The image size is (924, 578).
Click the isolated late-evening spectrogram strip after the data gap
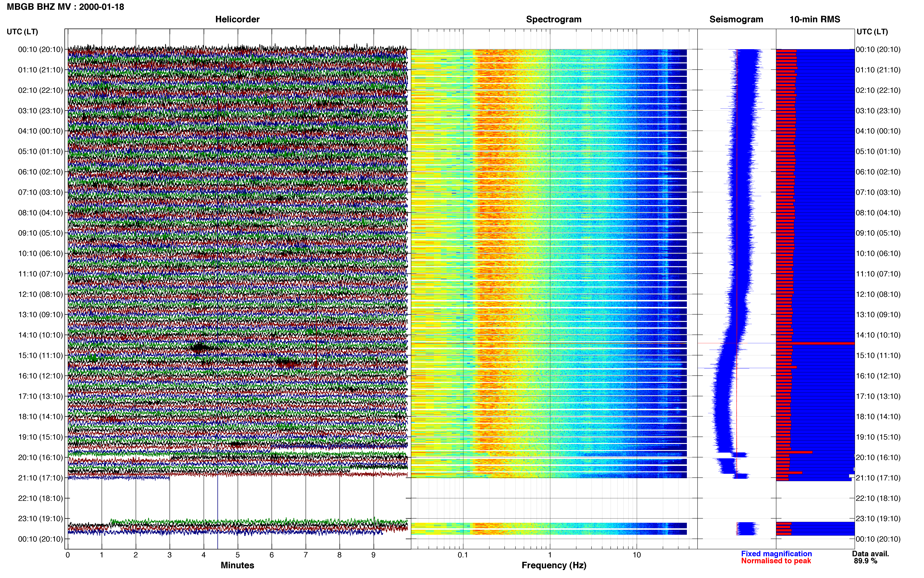549,529
